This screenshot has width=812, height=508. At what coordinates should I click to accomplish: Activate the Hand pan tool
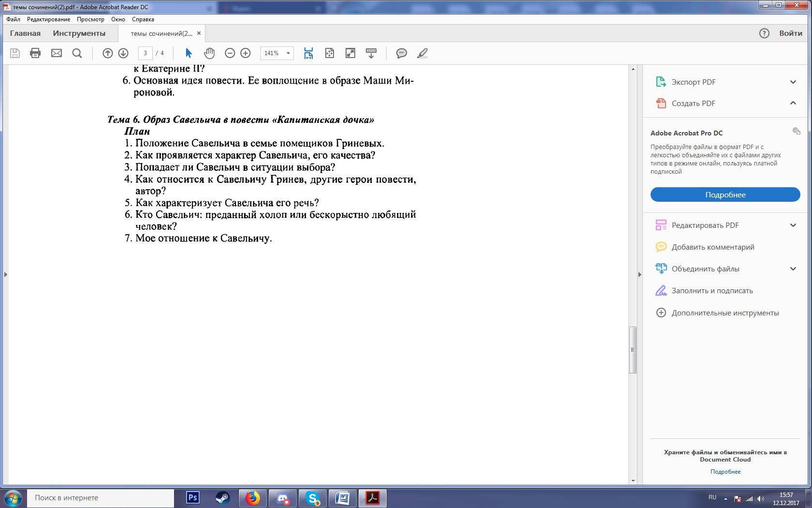(209, 53)
